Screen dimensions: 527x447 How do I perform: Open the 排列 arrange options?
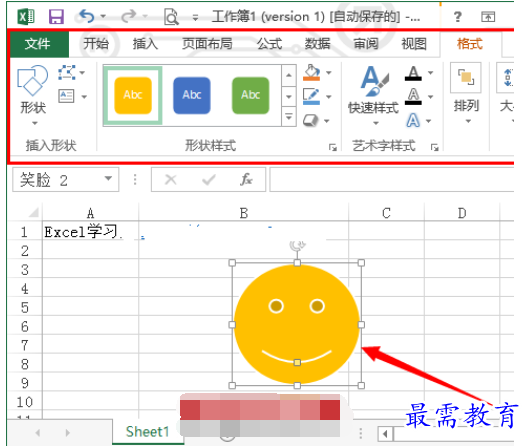(466, 93)
